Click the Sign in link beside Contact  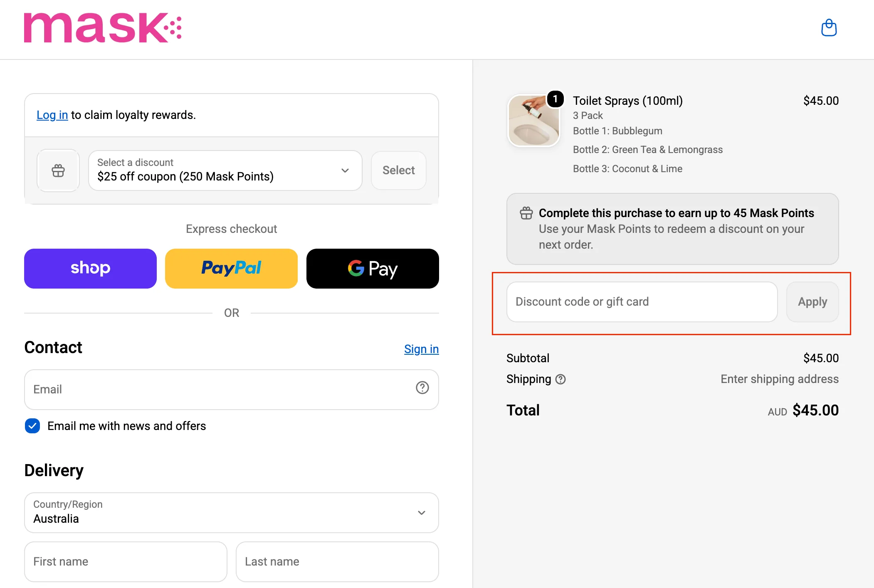coord(421,349)
